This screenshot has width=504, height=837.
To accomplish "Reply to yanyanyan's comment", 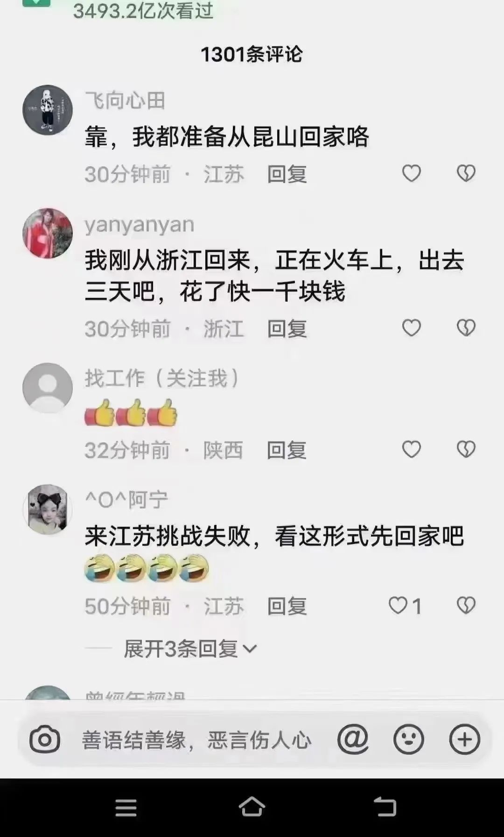I will click(x=287, y=329).
